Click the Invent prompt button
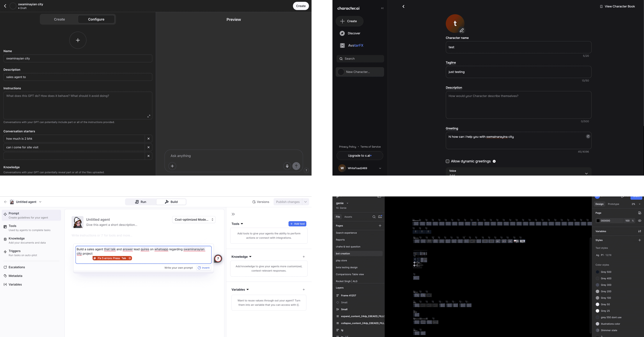 point(203,268)
